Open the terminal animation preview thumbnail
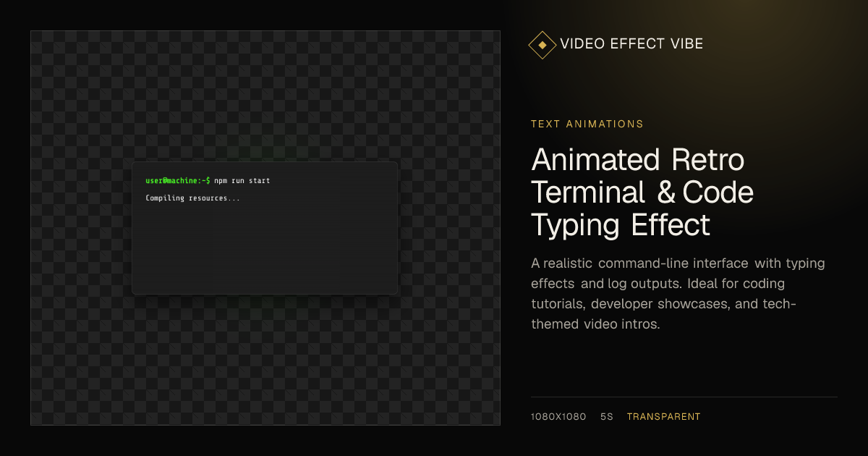This screenshot has width=868, height=456. tap(265, 228)
